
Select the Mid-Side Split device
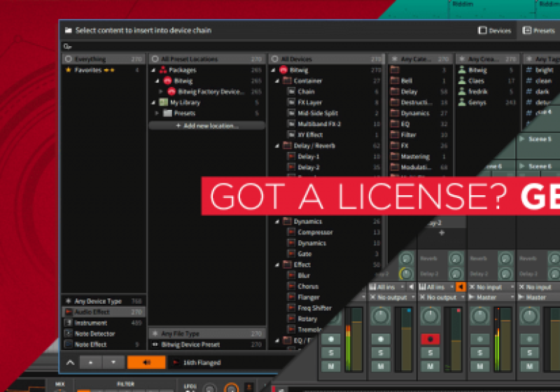[x=318, y=113]
